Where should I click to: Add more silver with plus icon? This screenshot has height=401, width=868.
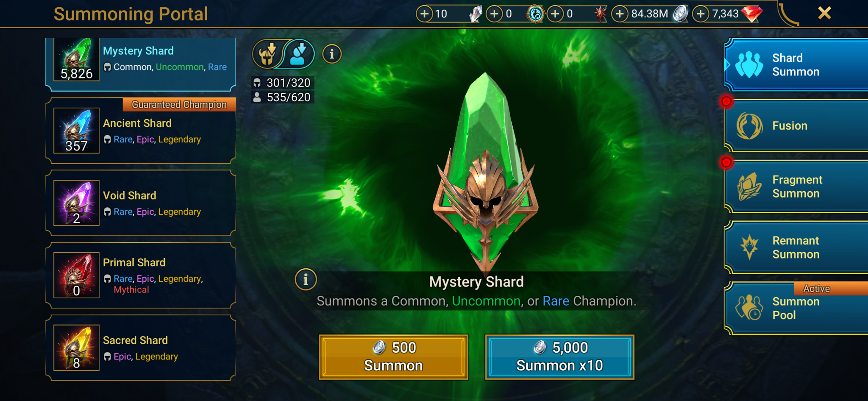620,14
